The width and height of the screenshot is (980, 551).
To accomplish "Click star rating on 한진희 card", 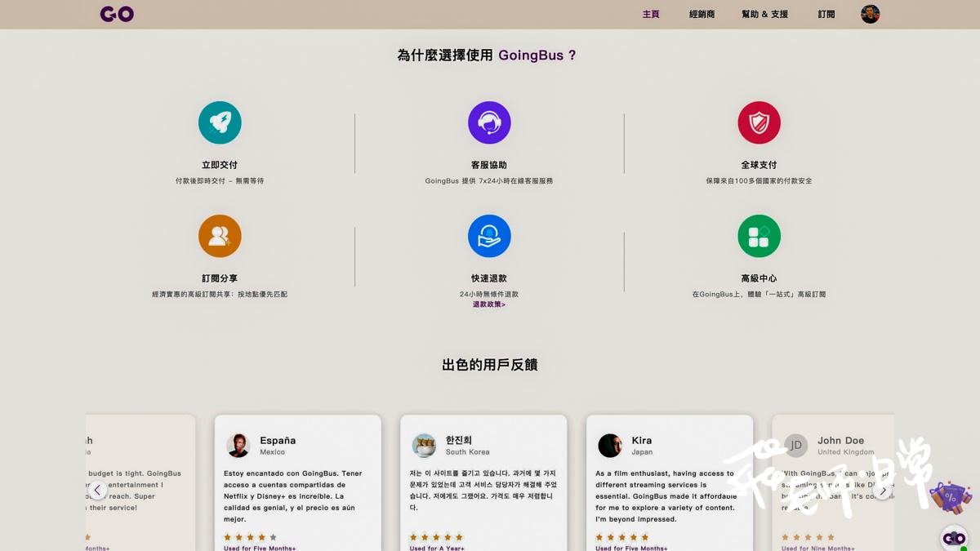I will pyautogui.click(x=436, y=537).
